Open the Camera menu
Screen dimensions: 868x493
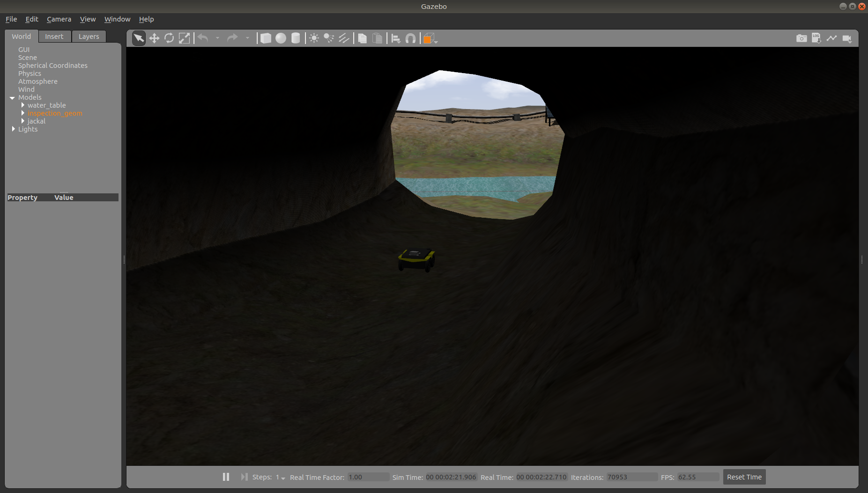pyautogui.click(x=59, y=19)
